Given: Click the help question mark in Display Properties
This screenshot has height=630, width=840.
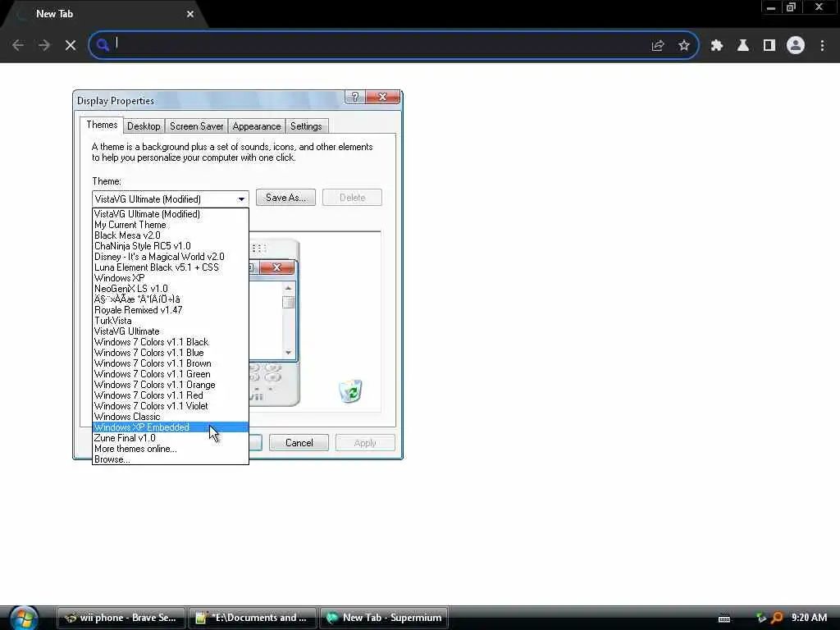Looking at the screenshot, I should pos(354,97).
